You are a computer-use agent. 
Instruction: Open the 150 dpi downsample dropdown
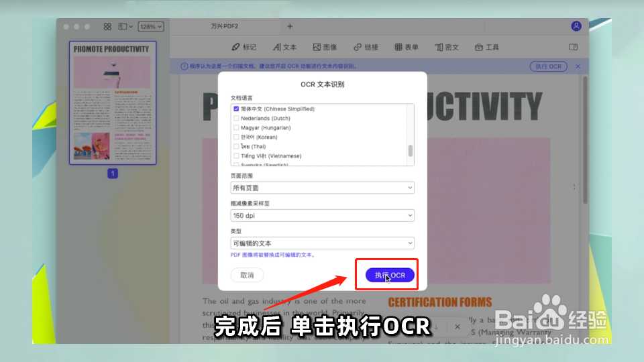[x=323, y=215]
